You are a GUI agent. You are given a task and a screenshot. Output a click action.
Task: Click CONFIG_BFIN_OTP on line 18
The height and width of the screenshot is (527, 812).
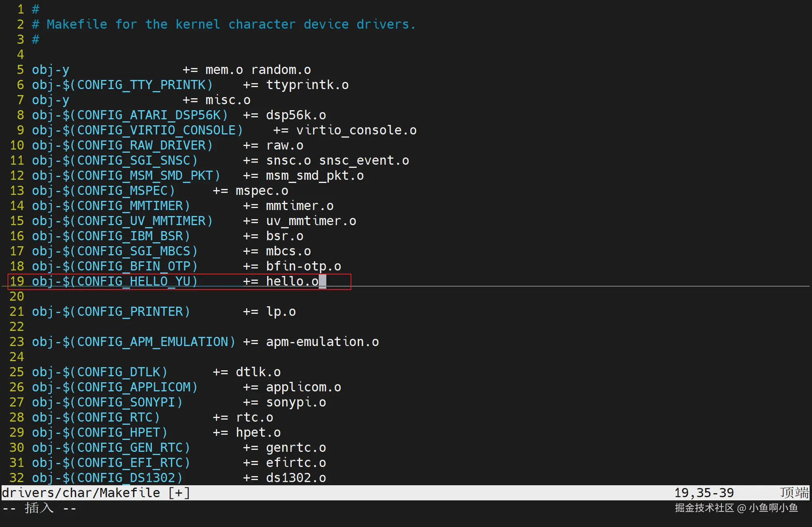coord(134,266)
